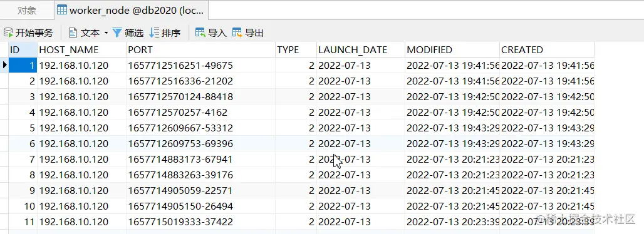Viewport: 644px width, 234px height.
Task: Select the worker_node @db2020 tab
Action: pyautogui.click(x=131, y=10)
